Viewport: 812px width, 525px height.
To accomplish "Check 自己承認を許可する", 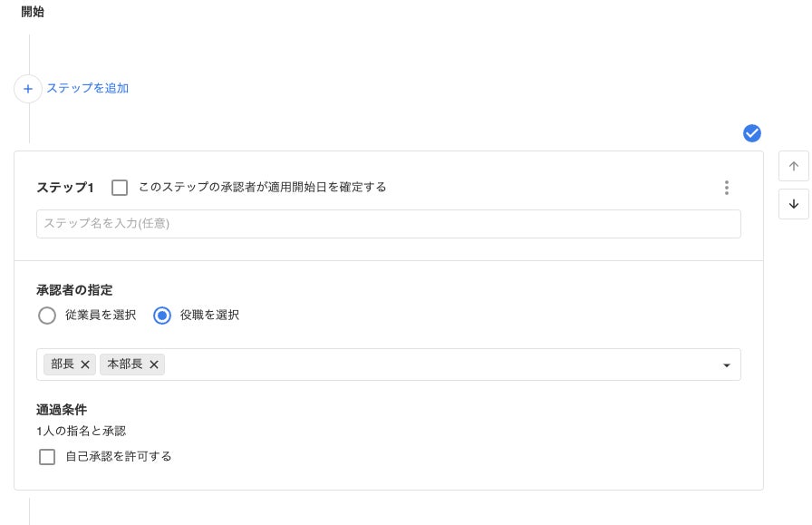I will click(x=47, y=457).
